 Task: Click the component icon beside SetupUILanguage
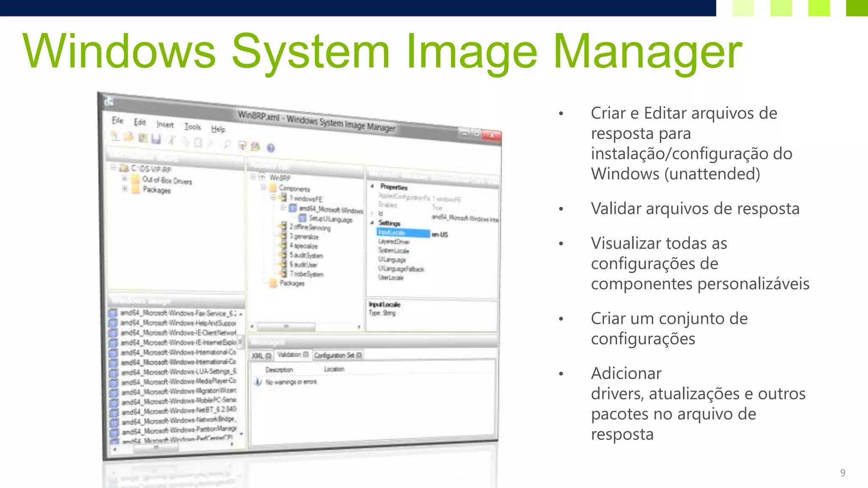(x=302, y=218)
